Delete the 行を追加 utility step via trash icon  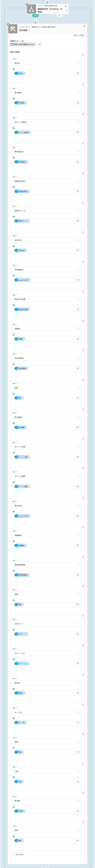84,26
